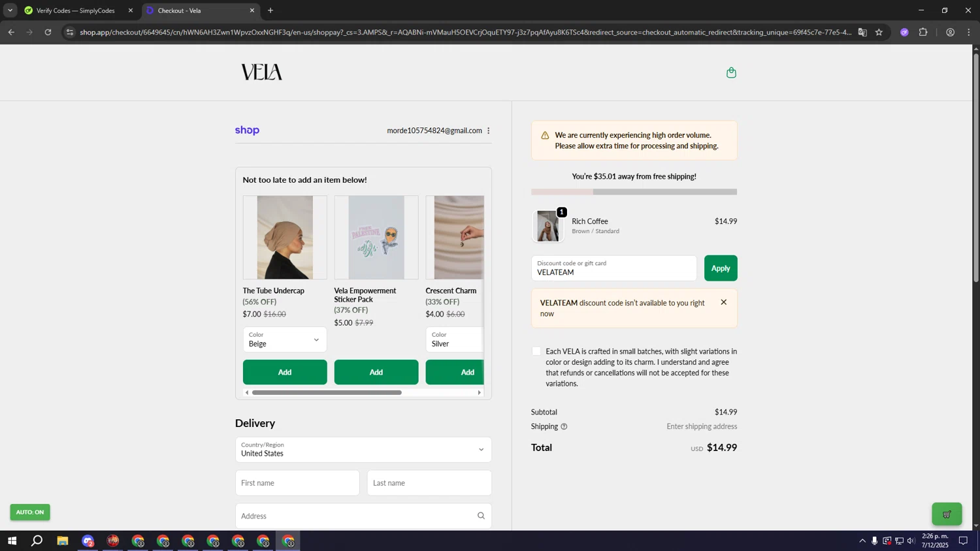Open account options three-dot menu beside email
The height and width of the screenshot is (551, 980).
(488, 131)
